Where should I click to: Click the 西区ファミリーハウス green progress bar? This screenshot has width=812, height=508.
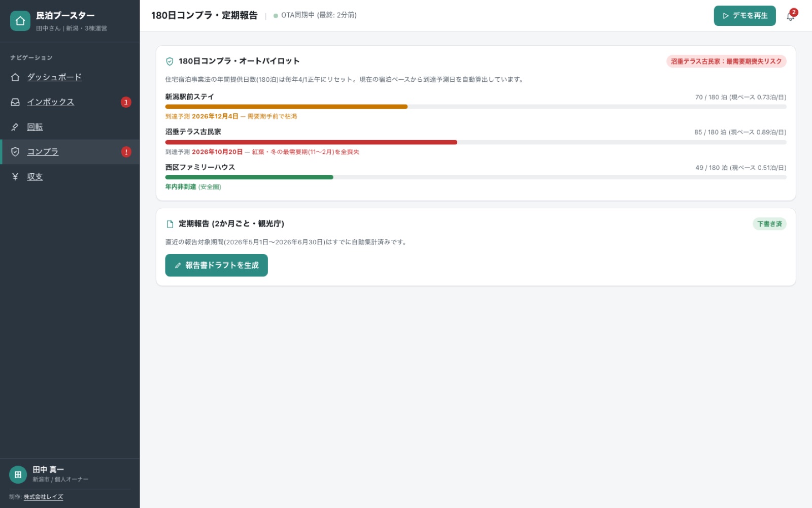[x=249, y=177]
